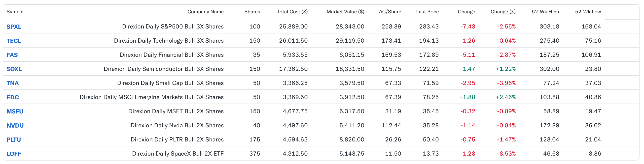Image resolution: width=644 pixels, height=164 pixels.
Task: Open the SPXL symbol link
Action: click(x=14, y=27)
